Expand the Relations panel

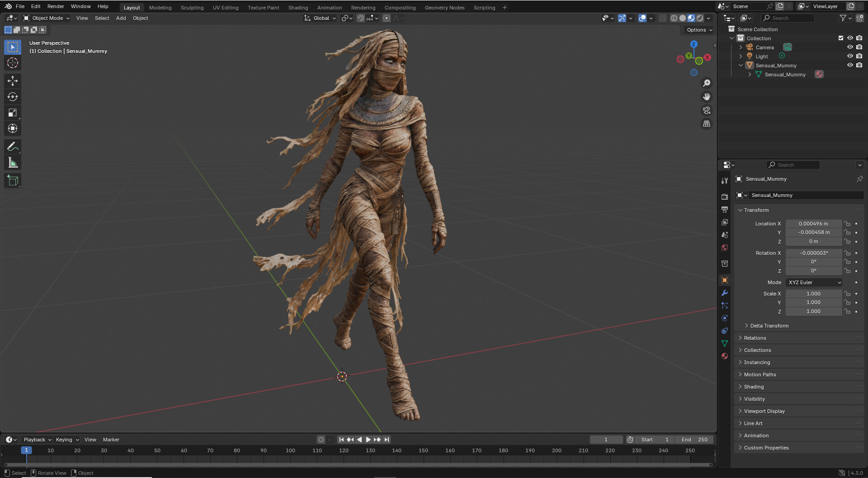pyautogui.click(x=755, y=338)
